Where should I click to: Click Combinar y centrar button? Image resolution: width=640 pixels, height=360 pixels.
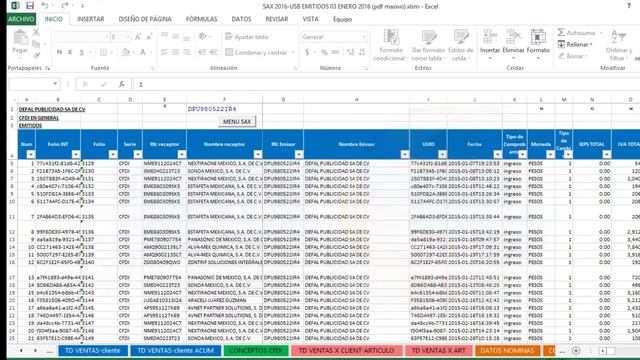coord(256,52)
